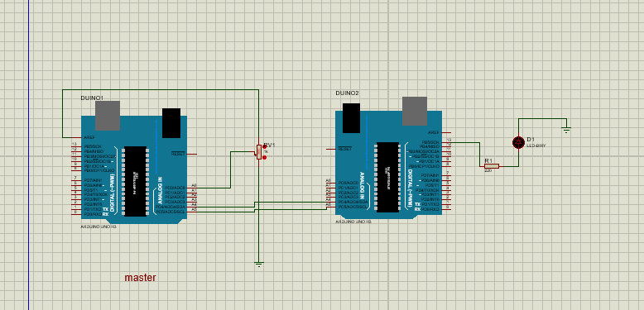
Task: Click ANALOG IN text on DUINO1
Action: [161, 191]
